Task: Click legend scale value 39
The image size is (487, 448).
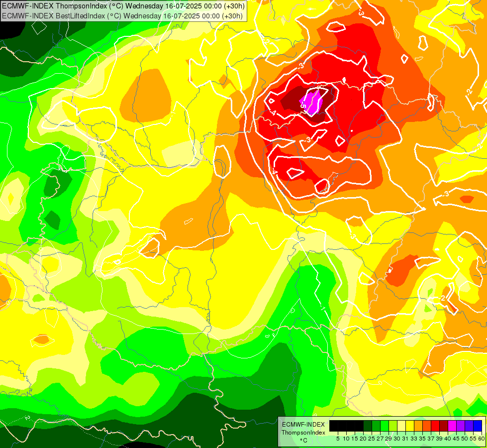Action: [439, 439]
